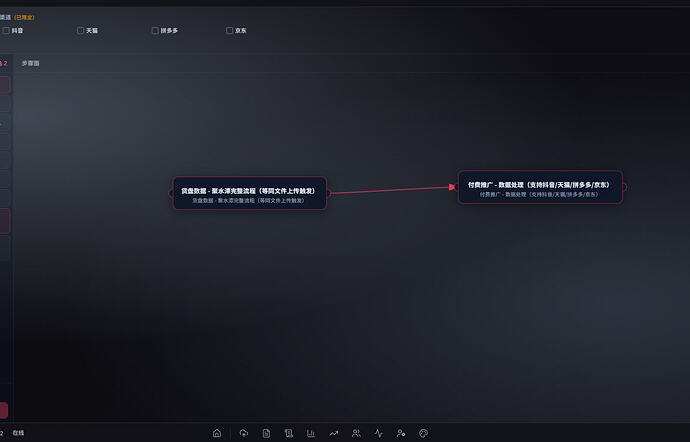This screenshot has width=690, height=442.
Task: Open the activity pulse icon in dock
Action: click(x=378, y=433)
